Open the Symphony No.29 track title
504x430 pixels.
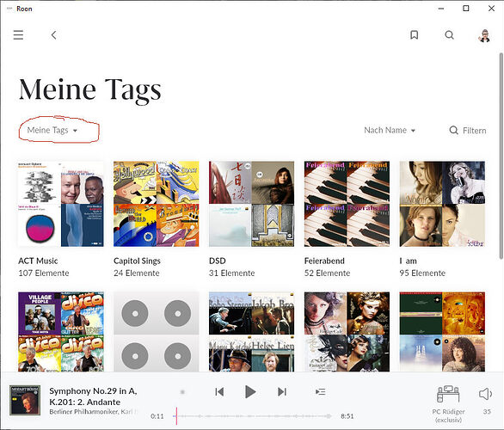93,396
